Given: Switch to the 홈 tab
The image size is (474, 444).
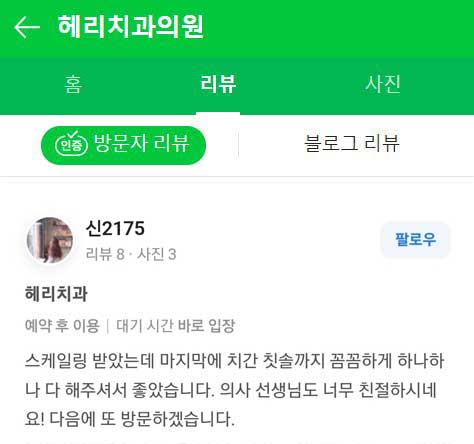Looking at the screenshot, I should 73,84.
